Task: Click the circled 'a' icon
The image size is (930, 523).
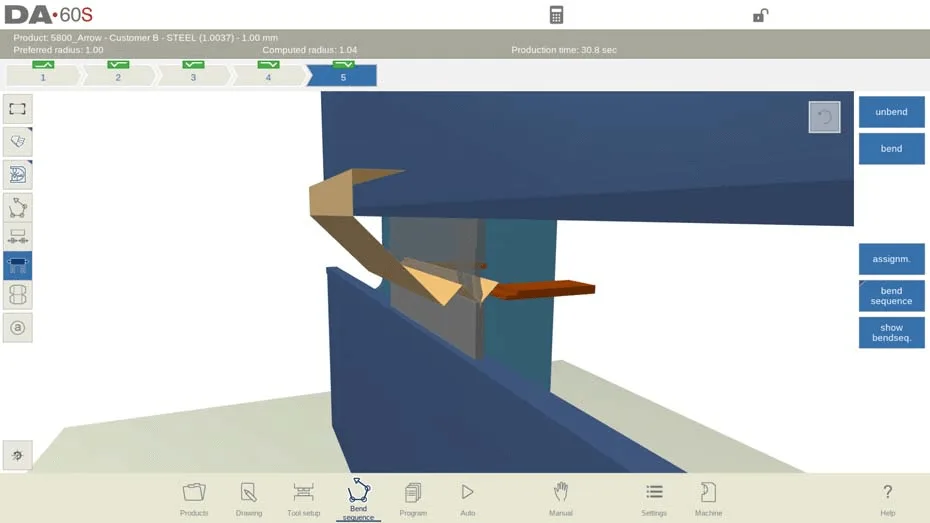Action: coord(18,327)
